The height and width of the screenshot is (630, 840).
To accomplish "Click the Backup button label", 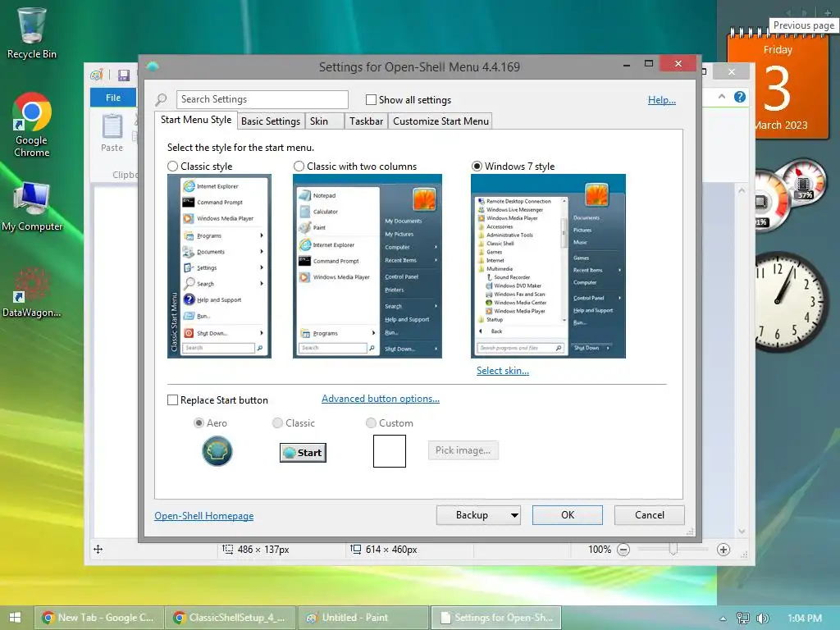I will point(472,515).
